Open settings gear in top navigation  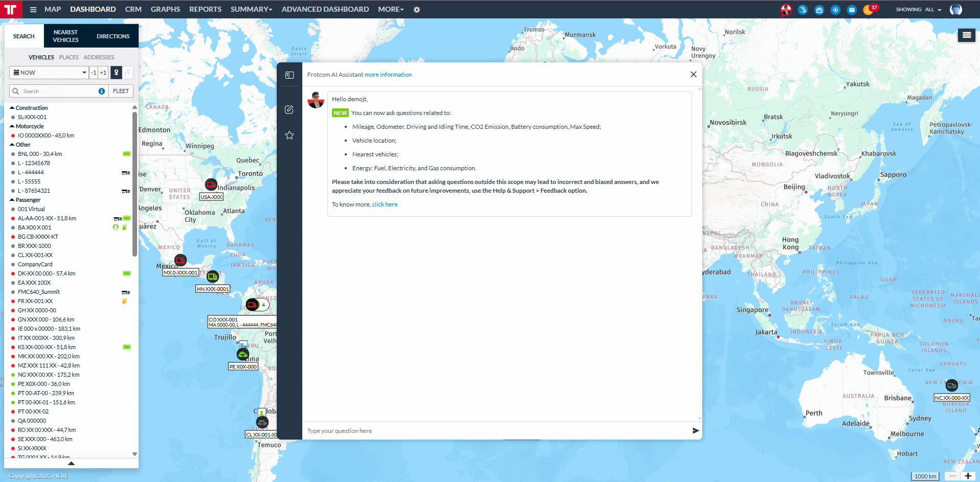417,10
